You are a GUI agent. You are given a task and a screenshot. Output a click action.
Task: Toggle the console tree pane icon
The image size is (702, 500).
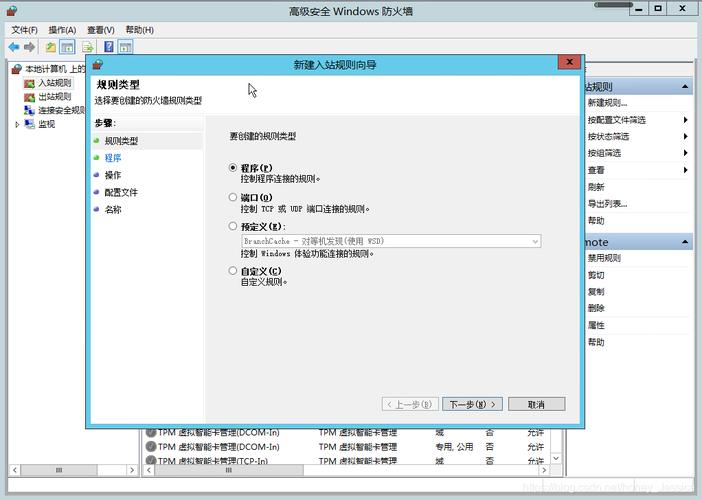[67, 47]
